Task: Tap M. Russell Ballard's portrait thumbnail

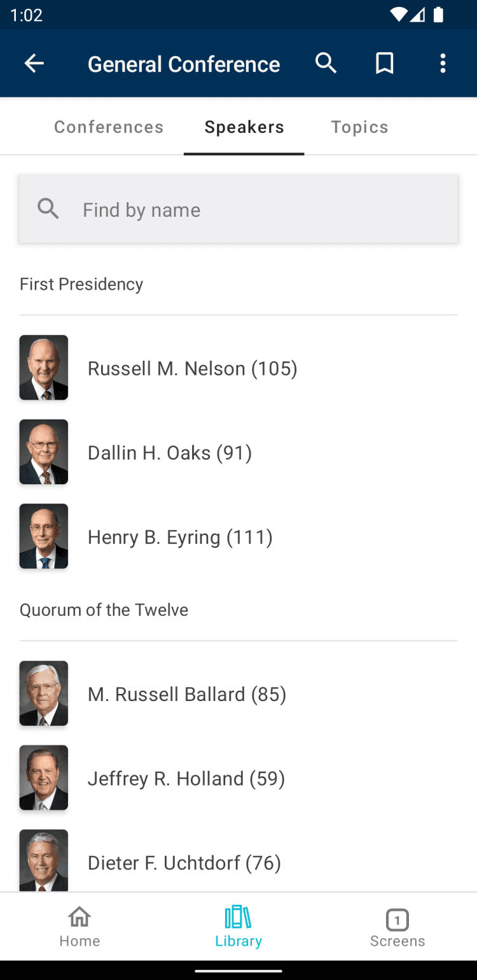Action: pyautogui.click(x=44, y=693)
